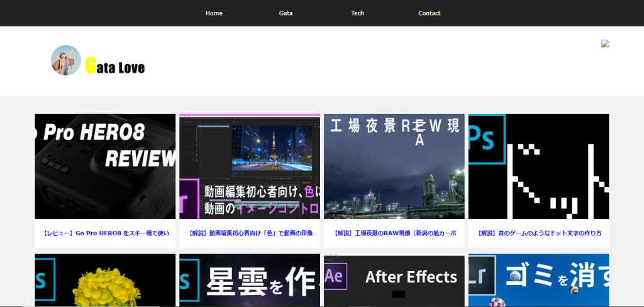
Task: Open the ドット文字の作り方 article title link
Action: pos(538,233)
